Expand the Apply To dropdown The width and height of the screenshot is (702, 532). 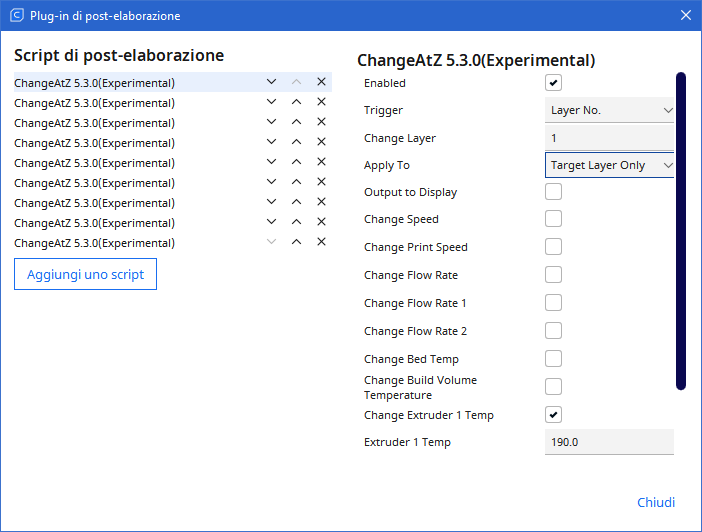(610, 165)
